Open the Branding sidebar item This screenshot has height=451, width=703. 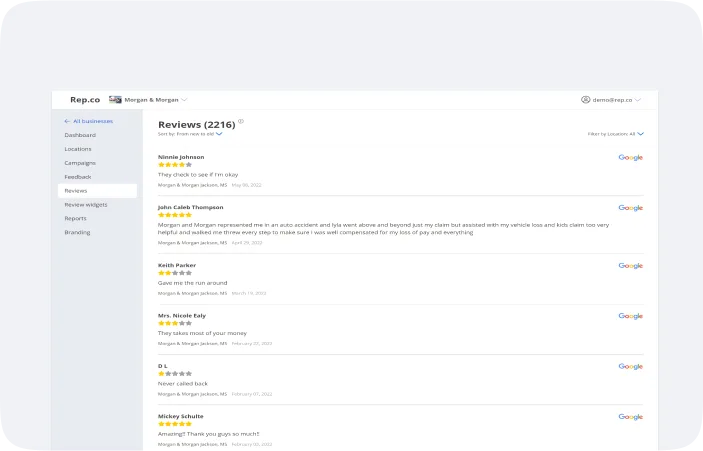tap(77, 232)
